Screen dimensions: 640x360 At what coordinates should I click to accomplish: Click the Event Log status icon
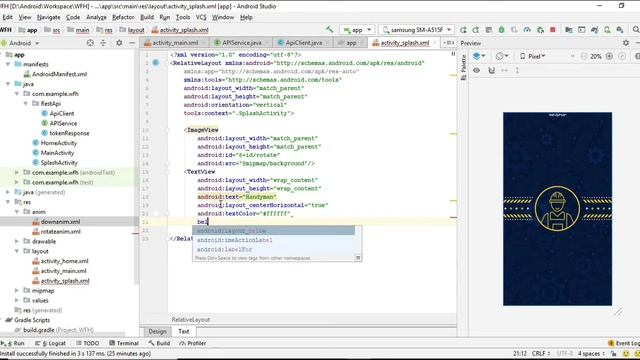(623, 343)
